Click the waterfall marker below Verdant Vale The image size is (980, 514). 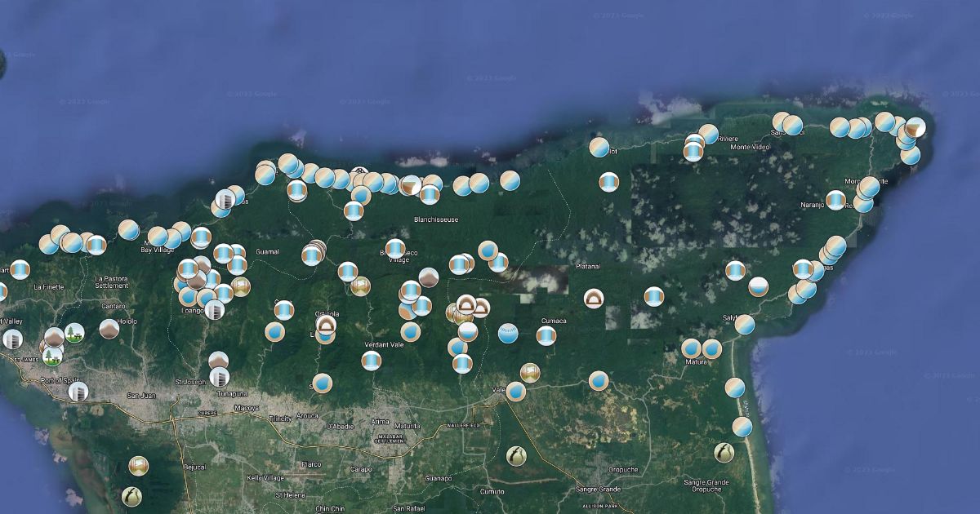point(372,361)
